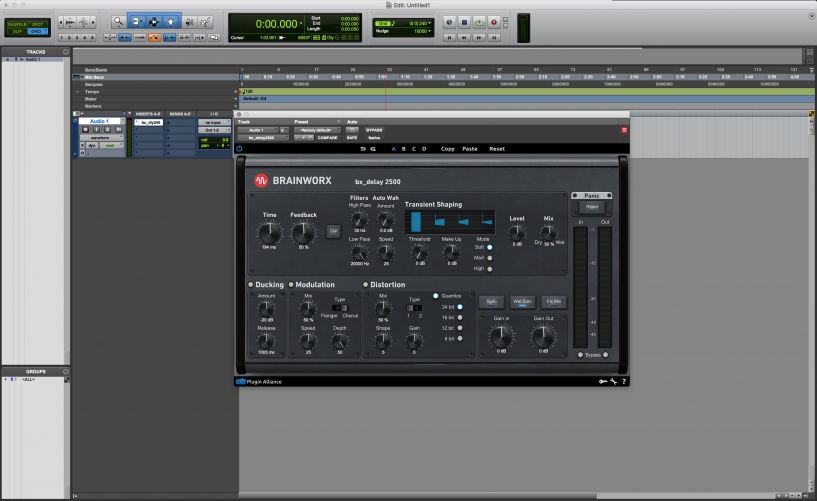Click the COMPARE button in the plugin header
The image size is (817, 501).
click(x=327, y=138)
